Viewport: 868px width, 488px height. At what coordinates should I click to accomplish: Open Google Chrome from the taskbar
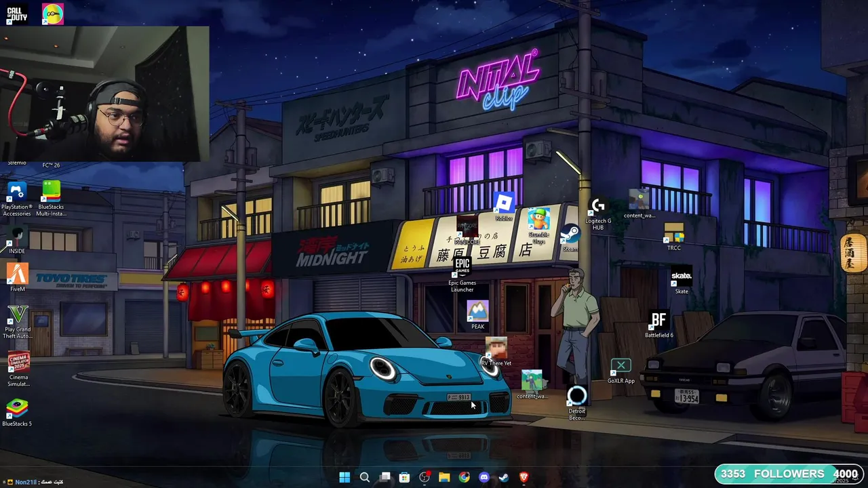coord(464,477)
